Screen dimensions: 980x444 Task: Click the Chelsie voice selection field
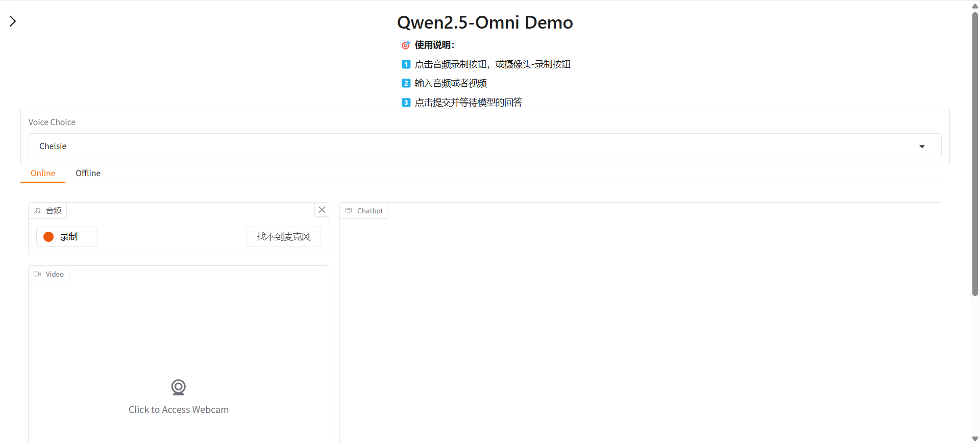[485, 146]
